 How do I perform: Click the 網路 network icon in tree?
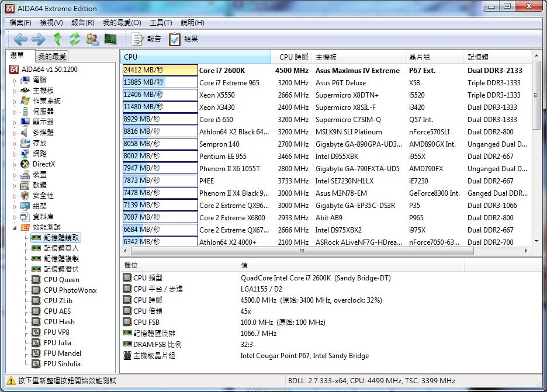25,154
